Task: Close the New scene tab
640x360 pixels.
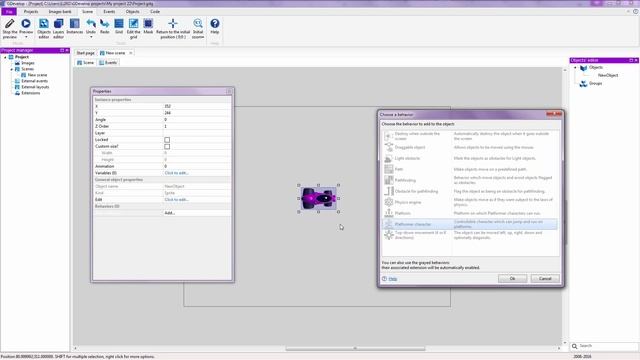Action: [x=131, y=53]
